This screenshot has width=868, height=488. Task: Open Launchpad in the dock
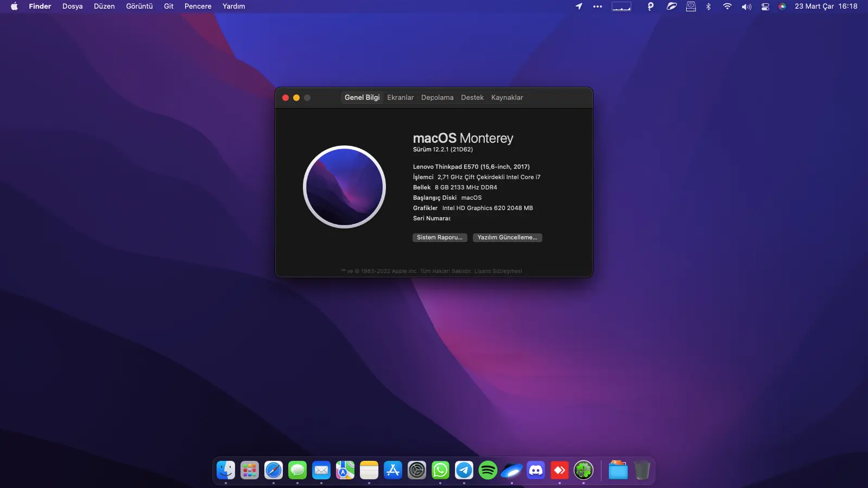coord(250,470)
